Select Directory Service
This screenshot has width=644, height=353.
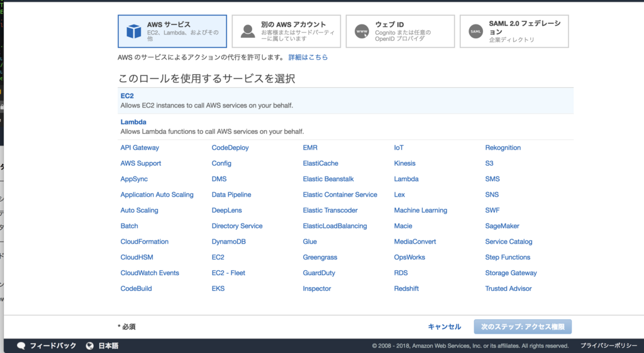point(237,226)
